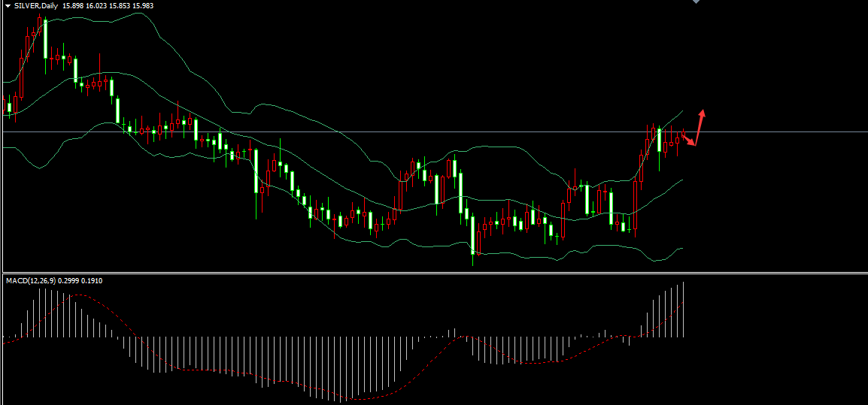868x405 pixels.
Task: Click the deepest trough of the MACD signal line
Action: (x=354, y=397)
